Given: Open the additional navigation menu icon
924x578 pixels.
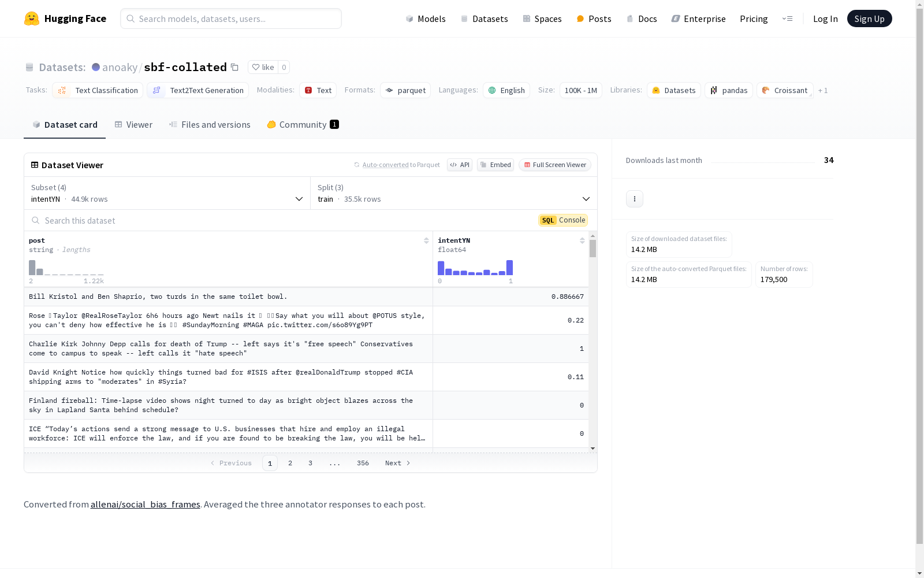Looking at the screenshot, I should 787,18.
